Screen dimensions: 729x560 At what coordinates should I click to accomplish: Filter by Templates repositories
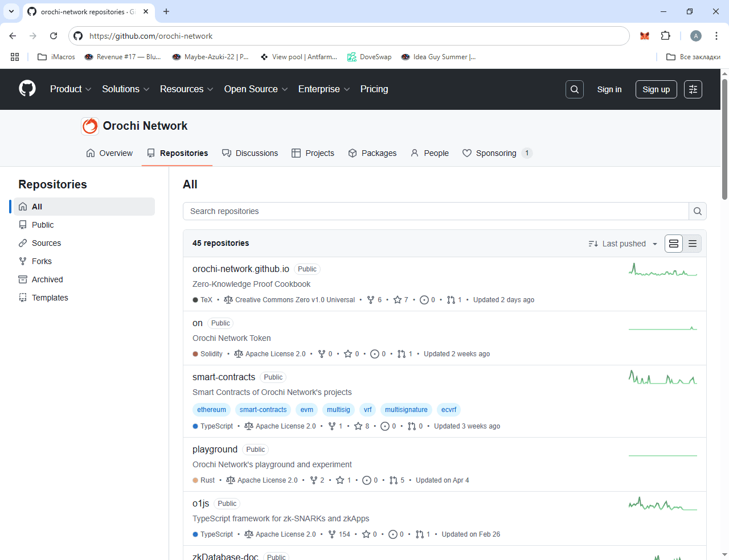pos(84,298)
